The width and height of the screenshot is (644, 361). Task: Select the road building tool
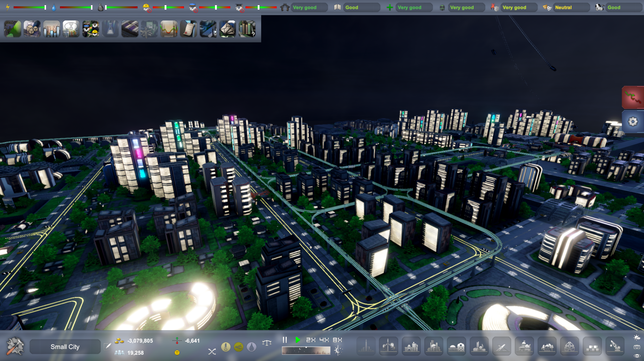click(502, 346)
